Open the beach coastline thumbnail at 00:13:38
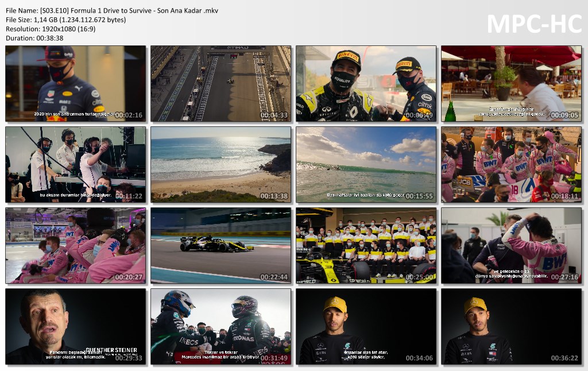Viewport: 588px width, 371px height. pos(220,165)
